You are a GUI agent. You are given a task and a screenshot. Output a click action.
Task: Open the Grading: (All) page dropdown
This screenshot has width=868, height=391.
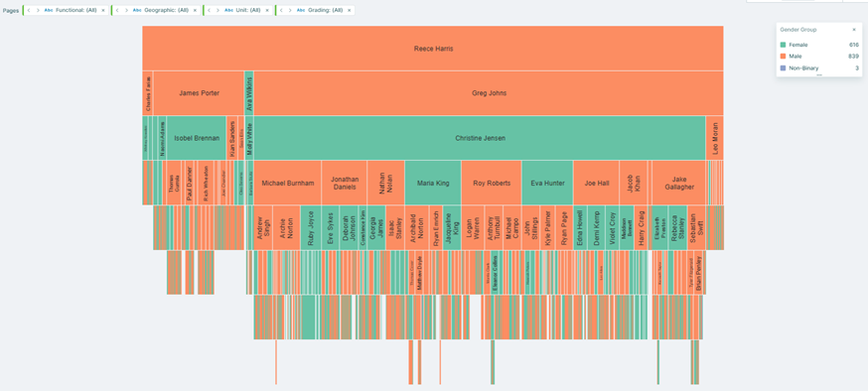click(320, 10)
